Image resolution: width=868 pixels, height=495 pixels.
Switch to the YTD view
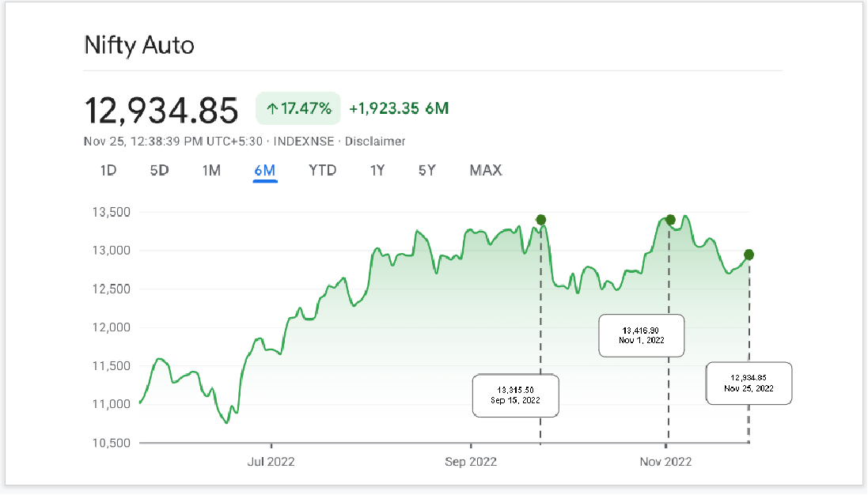(x=322, y=170)
